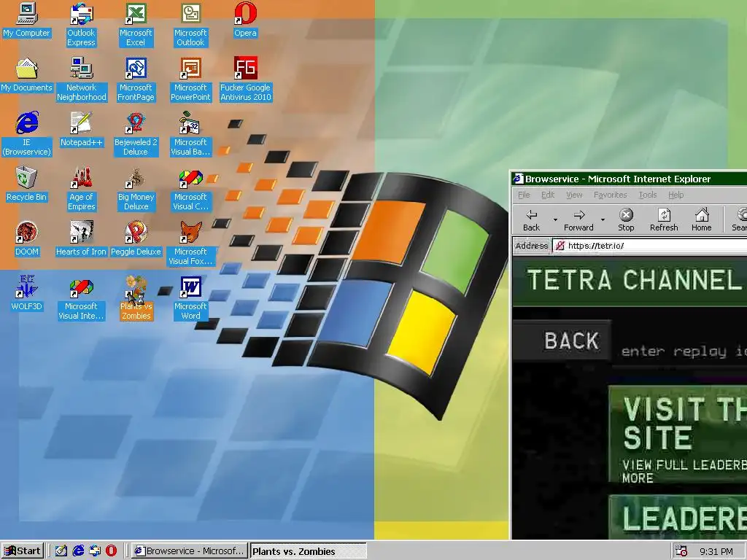Select Microsoft Visual FoxPro icon
The width and height of the screenshot is (747, 560).
pyautogui.click(x=190, y=243)
